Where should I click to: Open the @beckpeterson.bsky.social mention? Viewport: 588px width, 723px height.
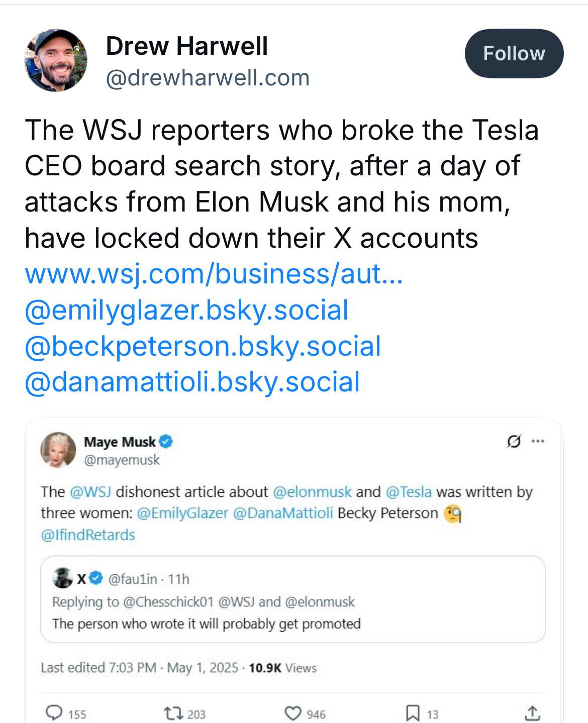(203, 346)
